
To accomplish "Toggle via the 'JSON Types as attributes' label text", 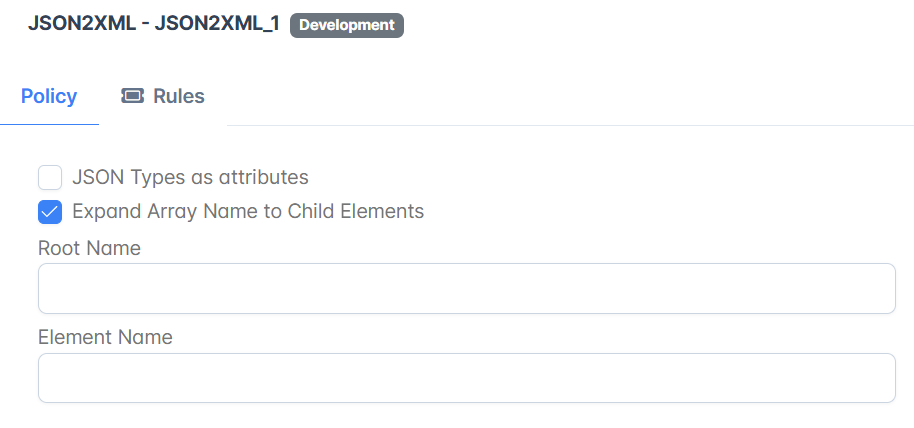I will (190, 177).
